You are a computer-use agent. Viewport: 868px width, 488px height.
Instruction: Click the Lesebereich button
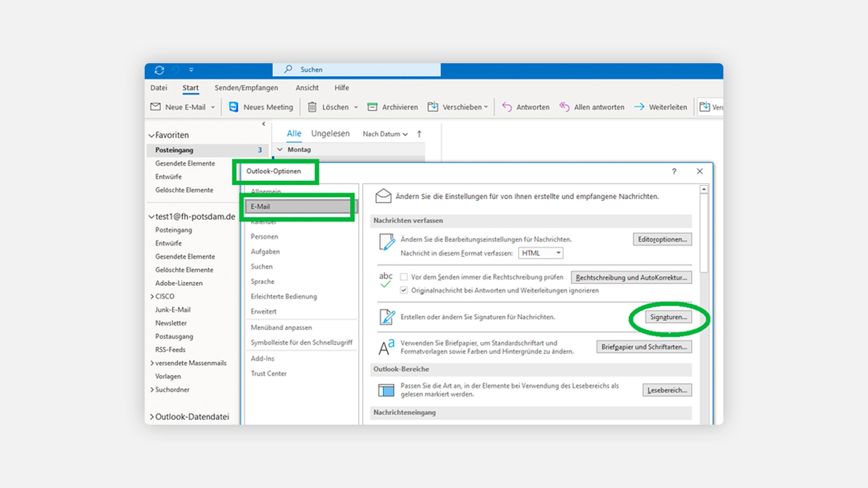click(667, 390)
